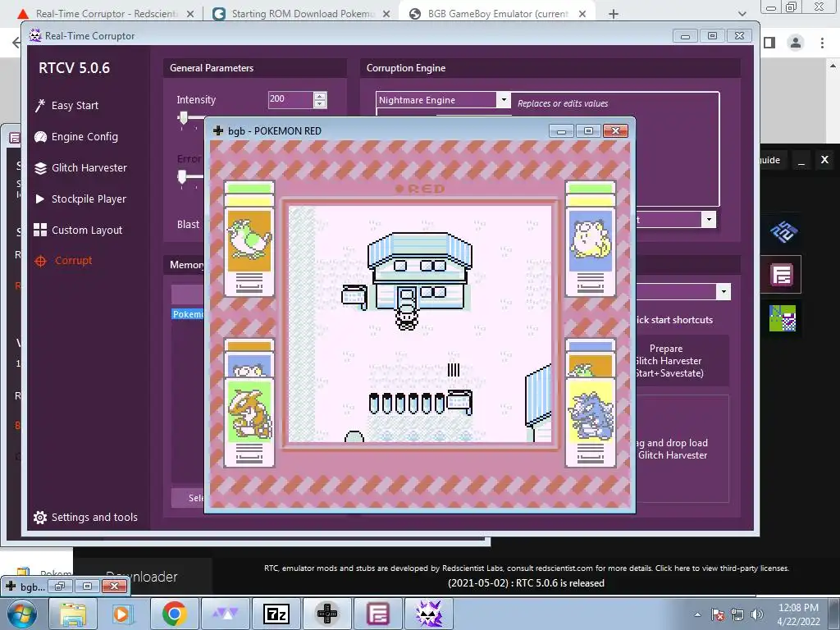Open the browser profile avatar
Image resolution: width=840 pixels, height=630 pixels.
[x=796, y=43]
